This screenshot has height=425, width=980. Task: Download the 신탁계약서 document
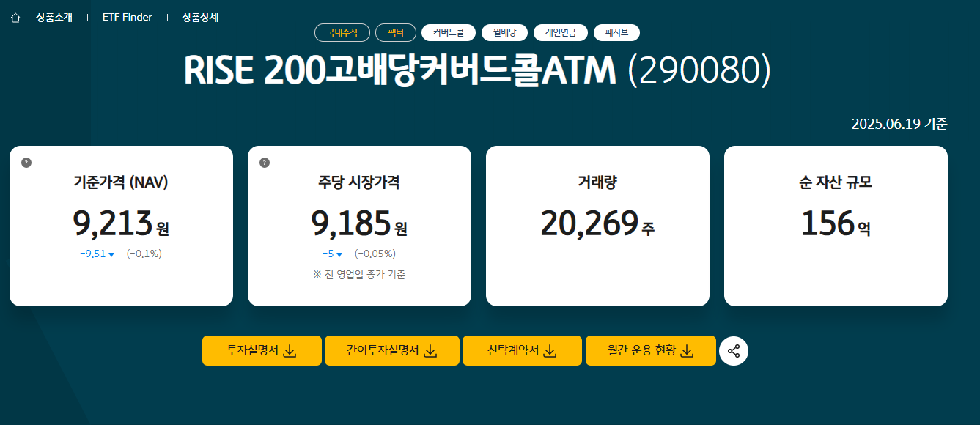pyautogui.click(x=522, y=350)
